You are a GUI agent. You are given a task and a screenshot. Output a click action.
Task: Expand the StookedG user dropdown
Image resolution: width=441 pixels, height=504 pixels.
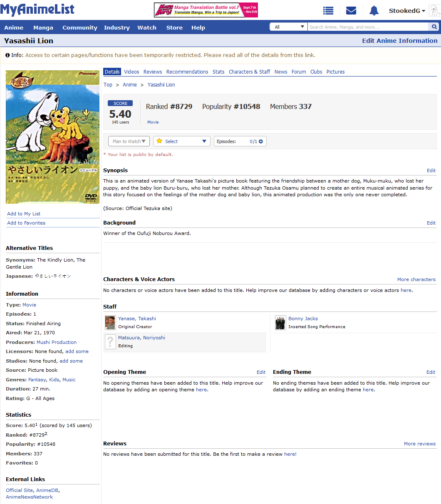pyautogui.click(x=407, y=11)
